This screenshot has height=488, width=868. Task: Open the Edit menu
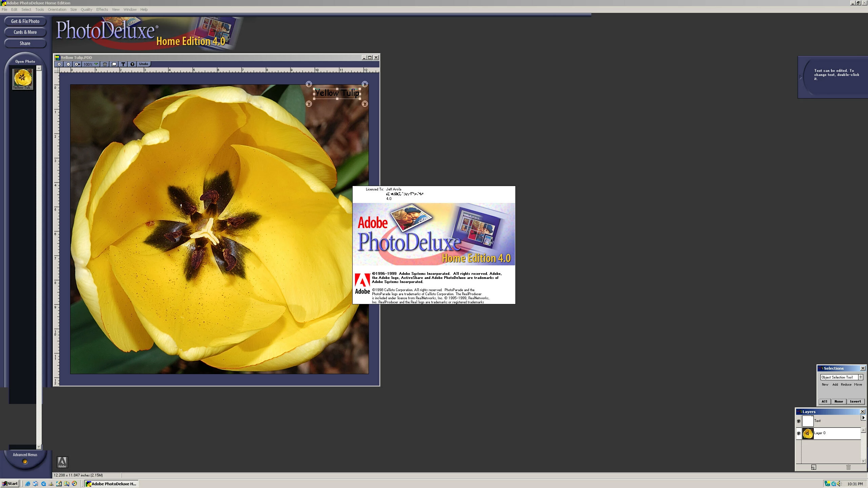(14, 9)
